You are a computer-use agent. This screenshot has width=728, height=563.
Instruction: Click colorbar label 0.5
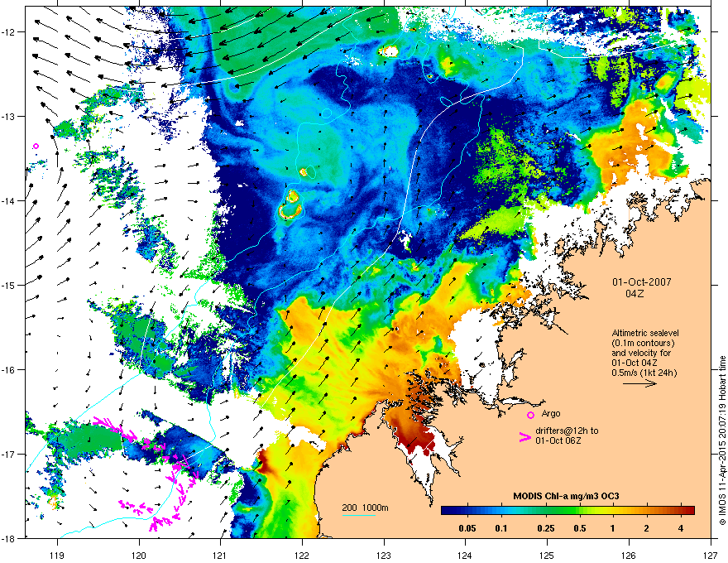pyautogui.click(x=579, y=528)
